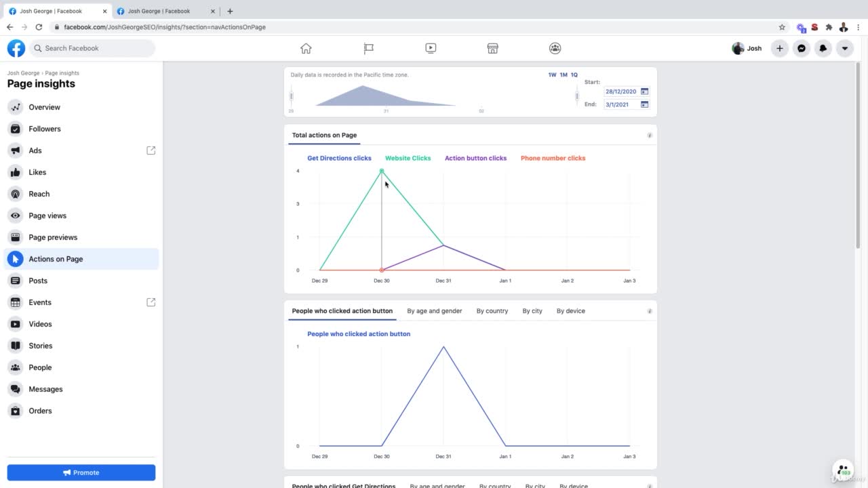Image resolution: width=868 pixels, height=488 pixels.
Task: Switch action button chart to By country
Action: [492, 311]
